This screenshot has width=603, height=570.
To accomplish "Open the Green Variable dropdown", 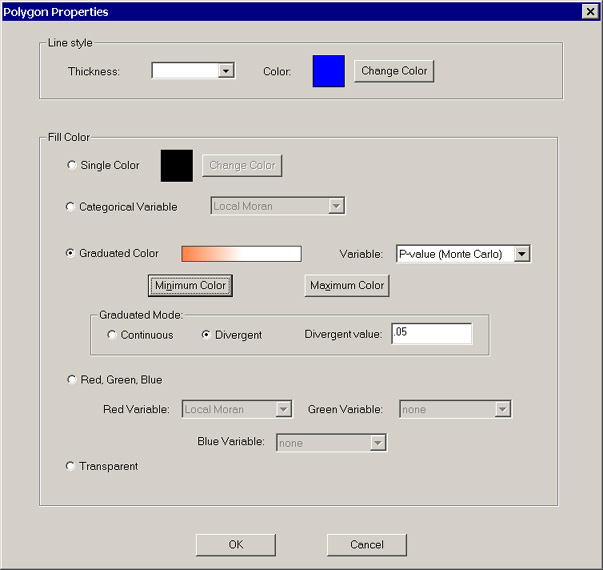I will [503, 409].
